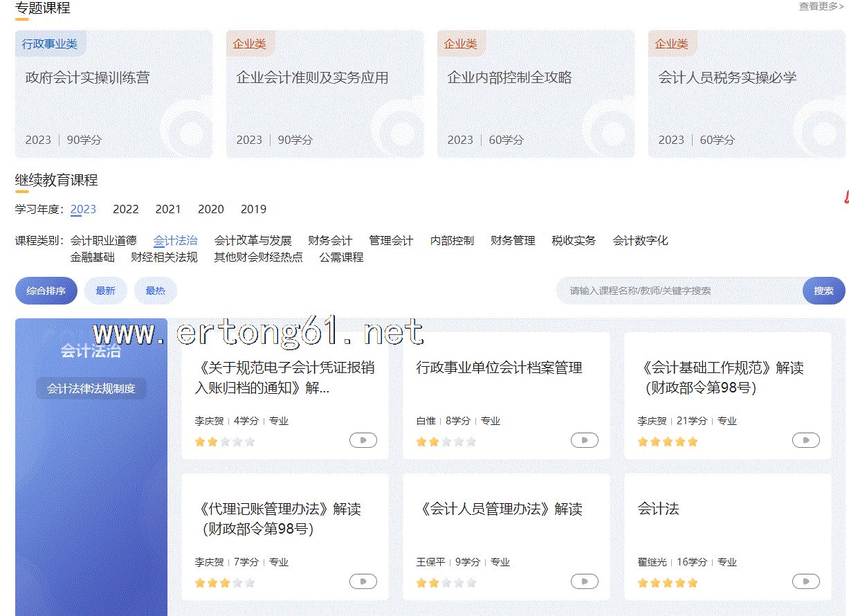The width and height of the screenshot is (849, 616).
Task: Select study year 2022
Action: [126, 209]
